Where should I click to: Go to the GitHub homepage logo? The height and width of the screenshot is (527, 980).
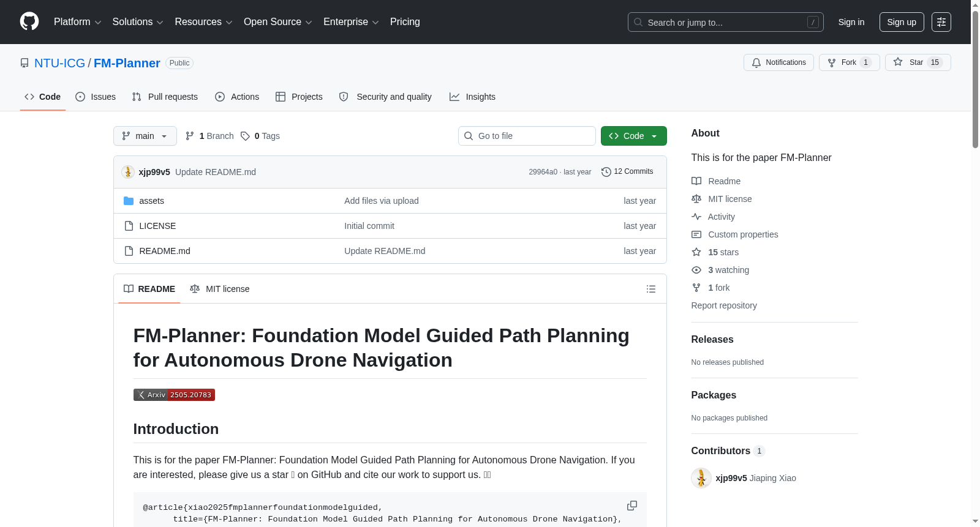(x=29, y=22)
